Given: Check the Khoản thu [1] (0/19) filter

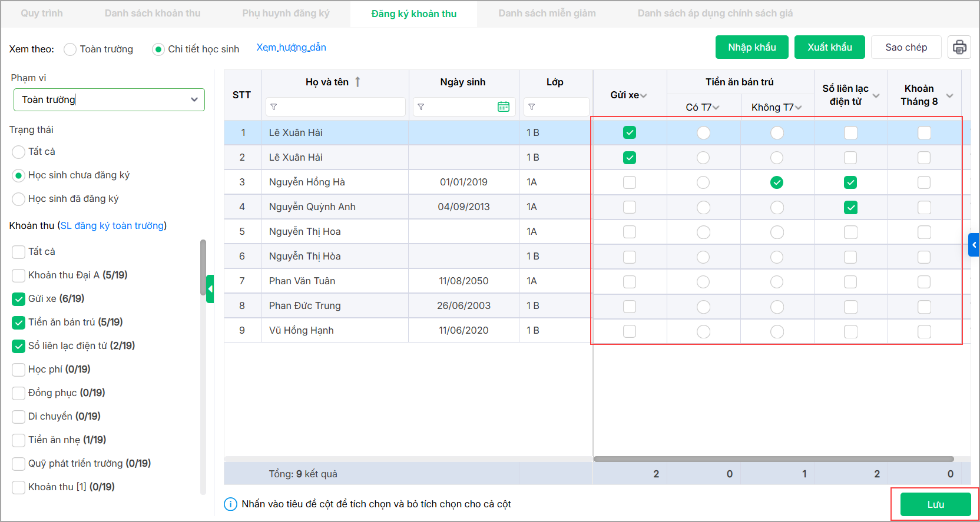Looking at the screenshot, I should click(19, 487).
